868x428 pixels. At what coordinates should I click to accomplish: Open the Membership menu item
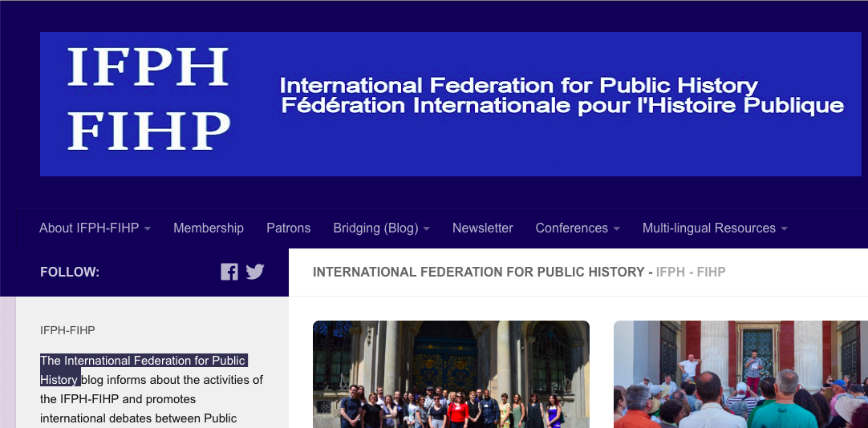tap(209, 228)
